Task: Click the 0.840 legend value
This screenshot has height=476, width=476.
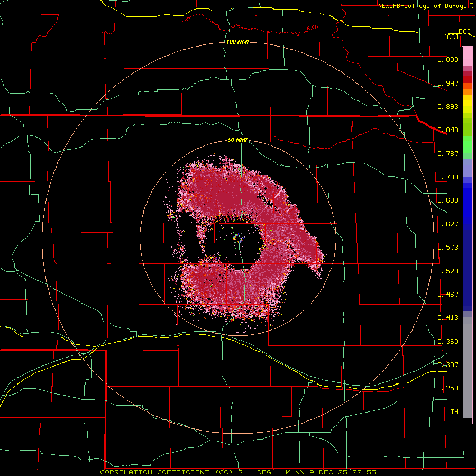Action: click(448, 130)
